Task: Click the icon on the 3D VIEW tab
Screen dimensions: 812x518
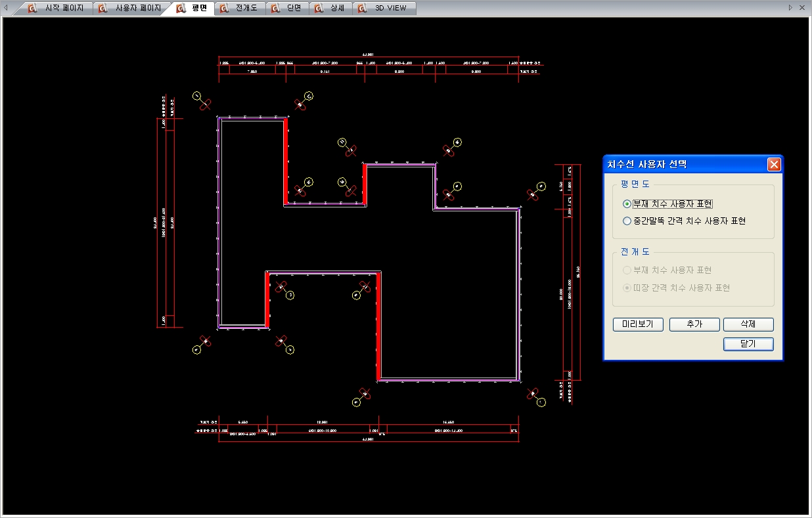Action: pyautogui.click(x=362, y=9)
